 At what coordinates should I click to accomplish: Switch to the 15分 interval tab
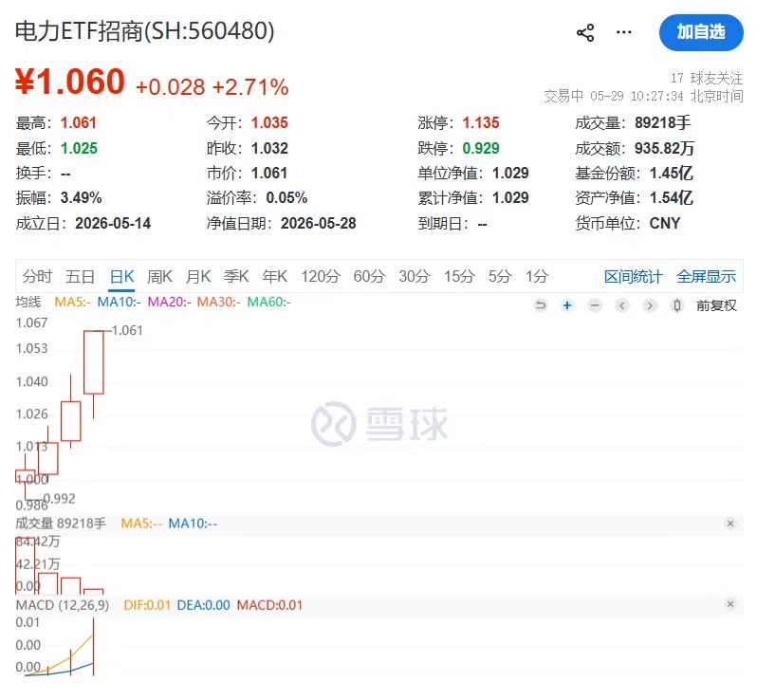[459, 276]
